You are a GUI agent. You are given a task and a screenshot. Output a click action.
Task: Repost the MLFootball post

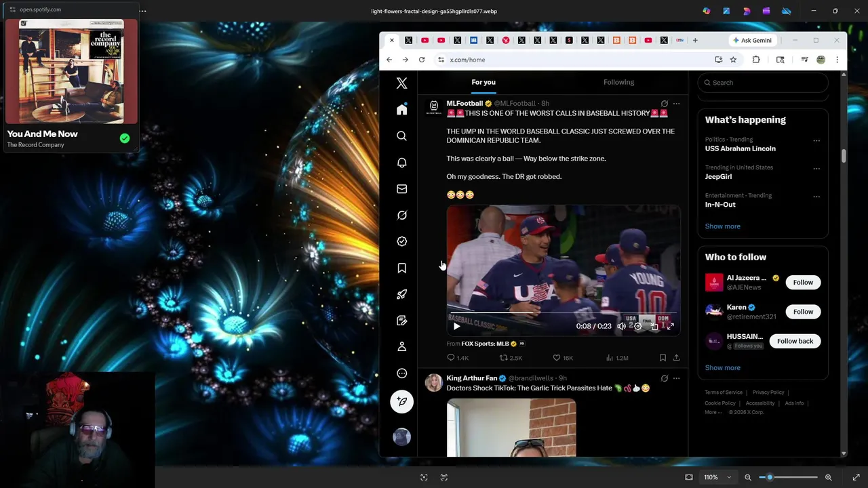point(511,358)
